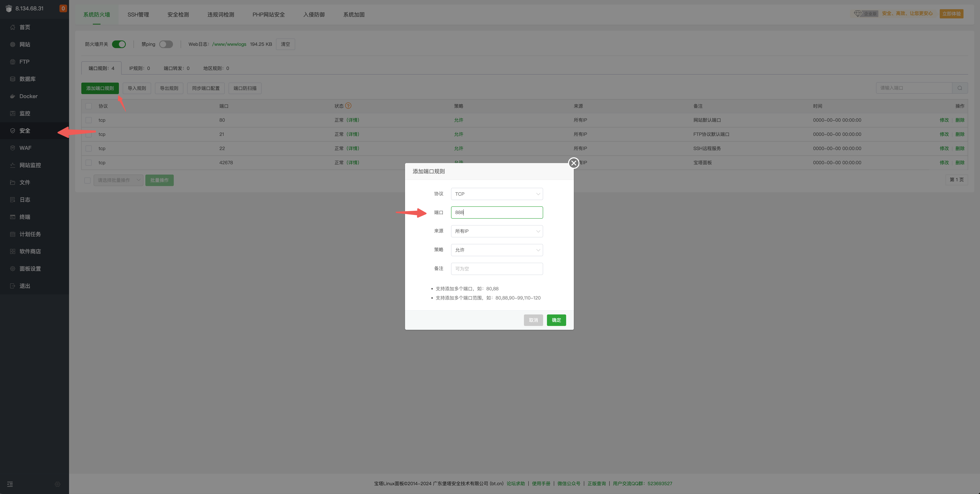Click the WAF shield icon

[12, 148]
